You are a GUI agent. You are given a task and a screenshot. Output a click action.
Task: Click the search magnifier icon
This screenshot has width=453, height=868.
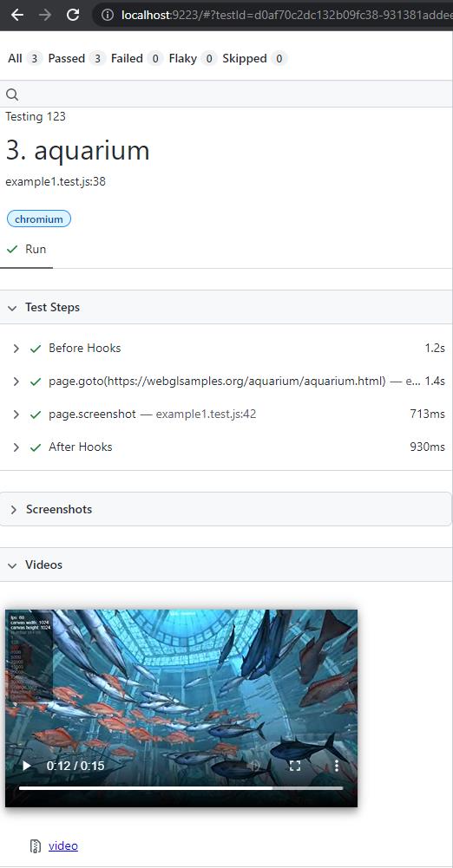pos(11,95)
